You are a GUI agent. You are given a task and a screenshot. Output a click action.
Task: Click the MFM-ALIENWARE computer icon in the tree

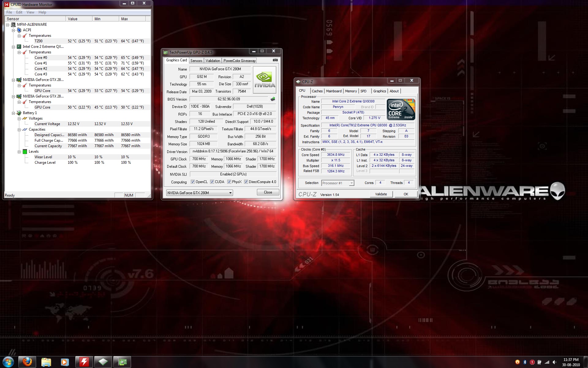(x=13, y=25)
